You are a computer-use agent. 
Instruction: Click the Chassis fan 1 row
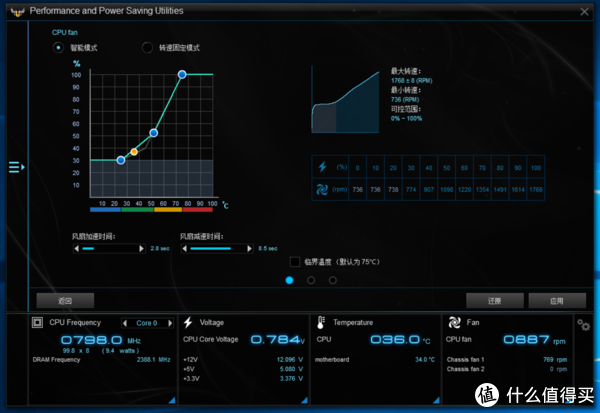point(507,359)
